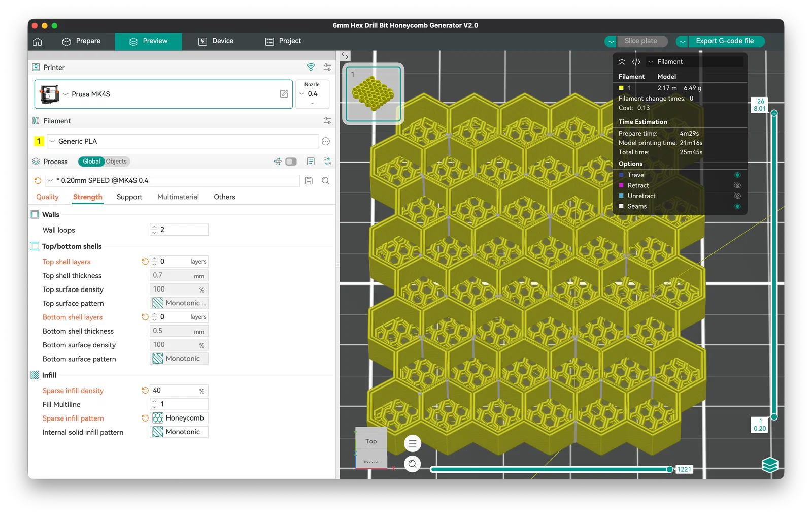Viewport: 812px width, 516px height.
Task: Click the printer WiFi connection icon
Action: click(x=311, y=68)
